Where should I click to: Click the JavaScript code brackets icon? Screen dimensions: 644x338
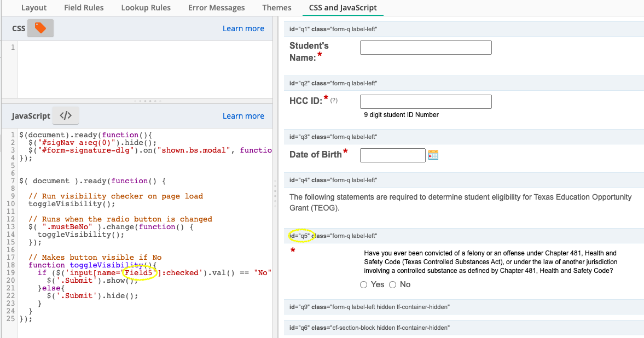[66, 115]
